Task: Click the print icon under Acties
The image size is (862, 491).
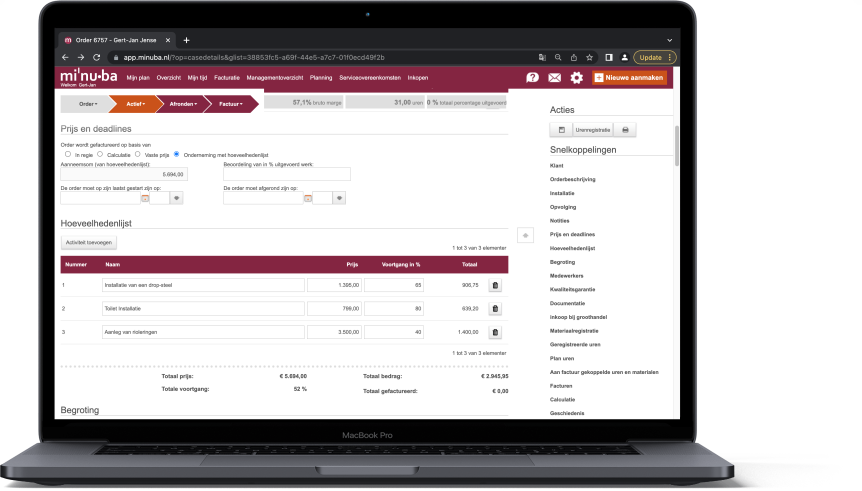Action: click(625, 130)
